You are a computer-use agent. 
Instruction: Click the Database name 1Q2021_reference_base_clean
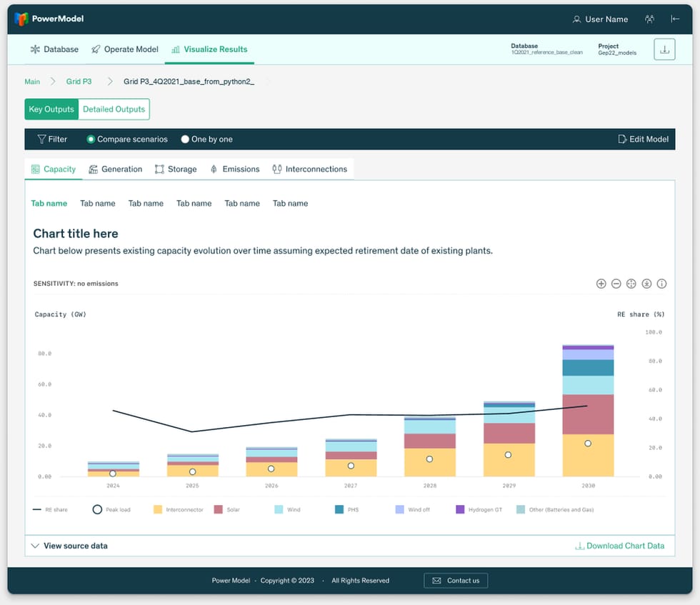point(547,52)
